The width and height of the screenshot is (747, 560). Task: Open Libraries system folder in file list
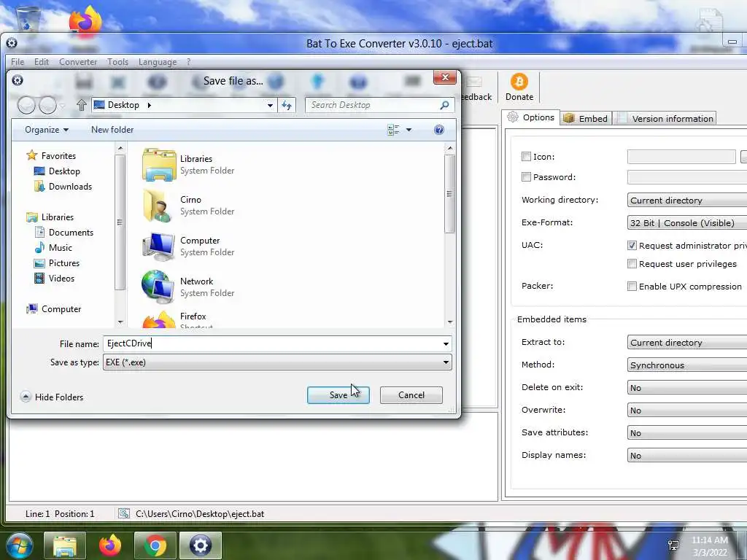click(189, 165)
